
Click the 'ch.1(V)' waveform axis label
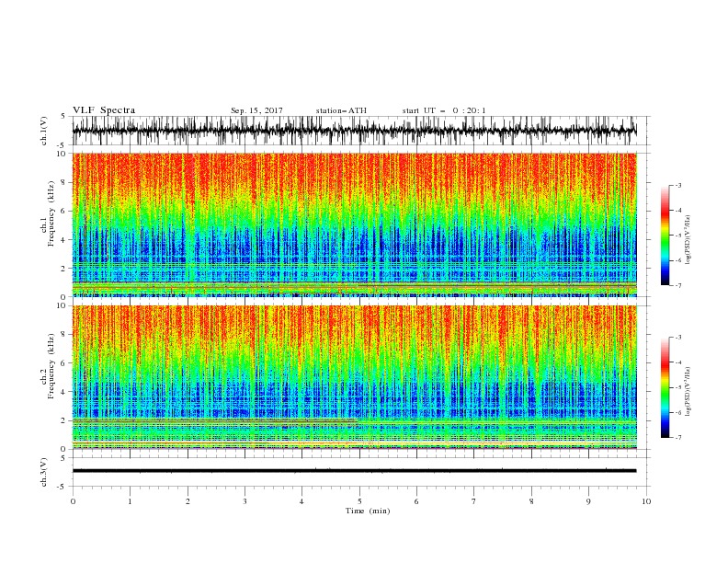click(44, 131)
